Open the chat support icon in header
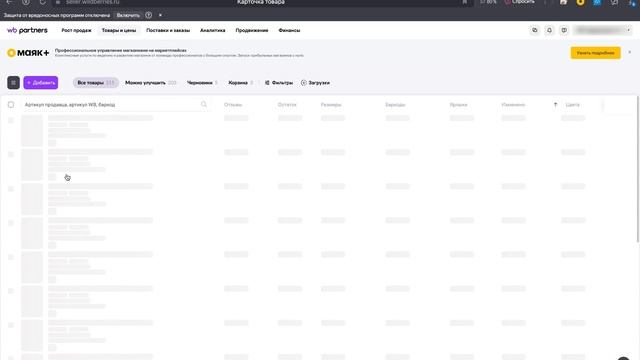This screenshot has width=640, height=360. pyautogui.click(x=564, y=30)
